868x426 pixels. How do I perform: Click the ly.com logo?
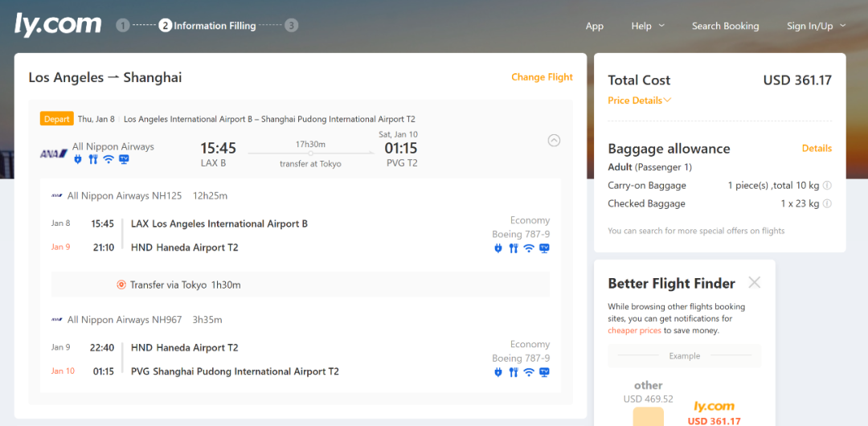(x=58, y=25)
